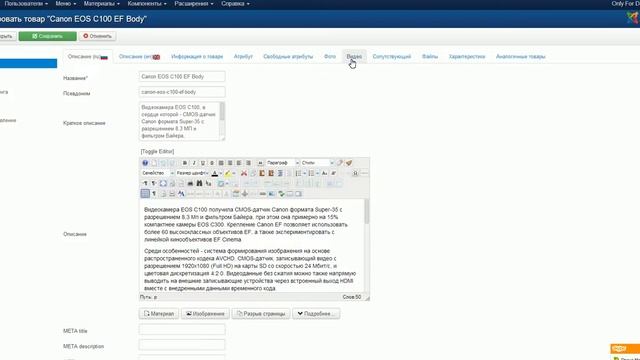Click the META title input field
This screenshot has height=360, width=640.
pyautogui.click(x=182, y=329)
